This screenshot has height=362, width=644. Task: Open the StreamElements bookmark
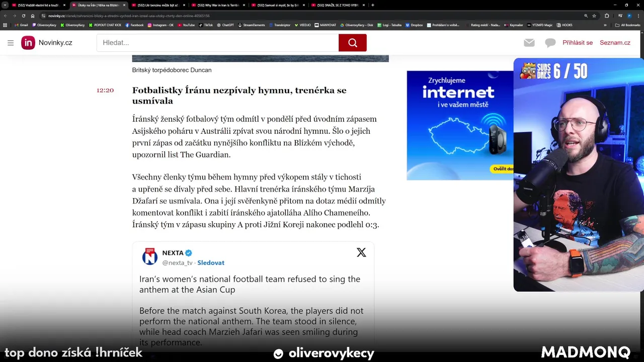tap(251, 25)
